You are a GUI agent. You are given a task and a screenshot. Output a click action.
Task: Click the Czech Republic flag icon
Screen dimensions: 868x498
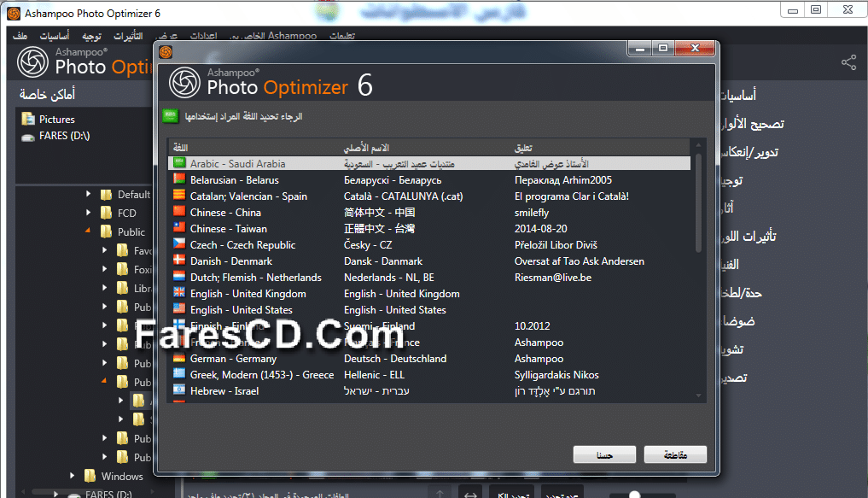178,243
